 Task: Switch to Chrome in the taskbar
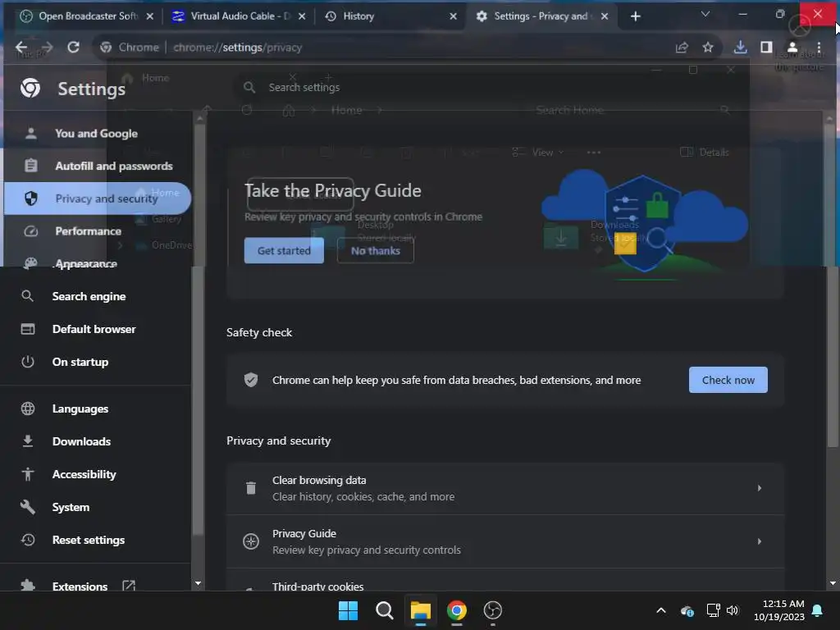[456, 610]
